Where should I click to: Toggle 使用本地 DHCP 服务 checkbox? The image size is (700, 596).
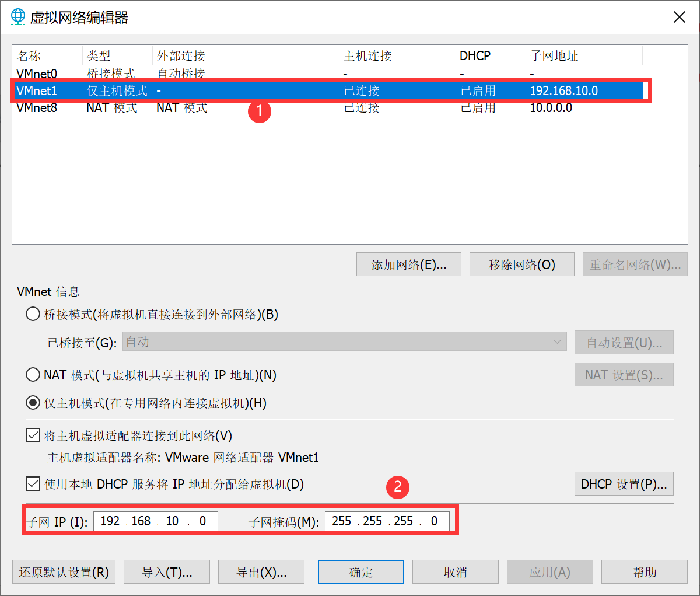[x=33, y=484]
